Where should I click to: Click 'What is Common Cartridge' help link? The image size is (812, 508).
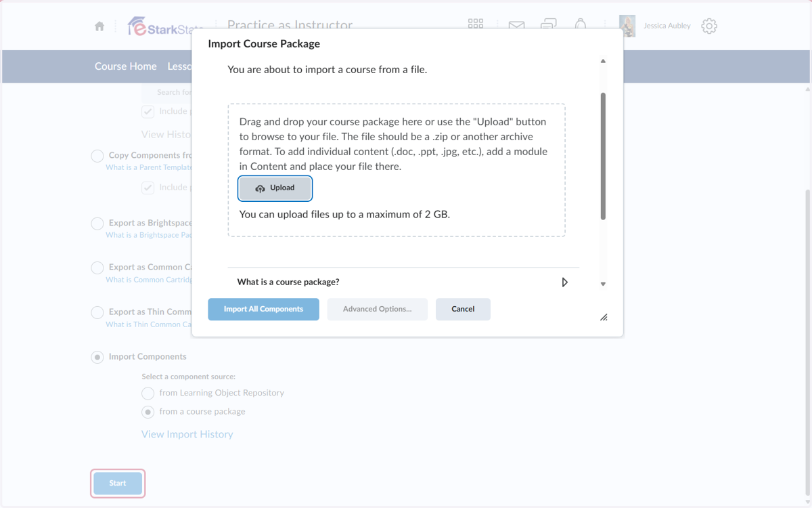click(x=149, y=280)
